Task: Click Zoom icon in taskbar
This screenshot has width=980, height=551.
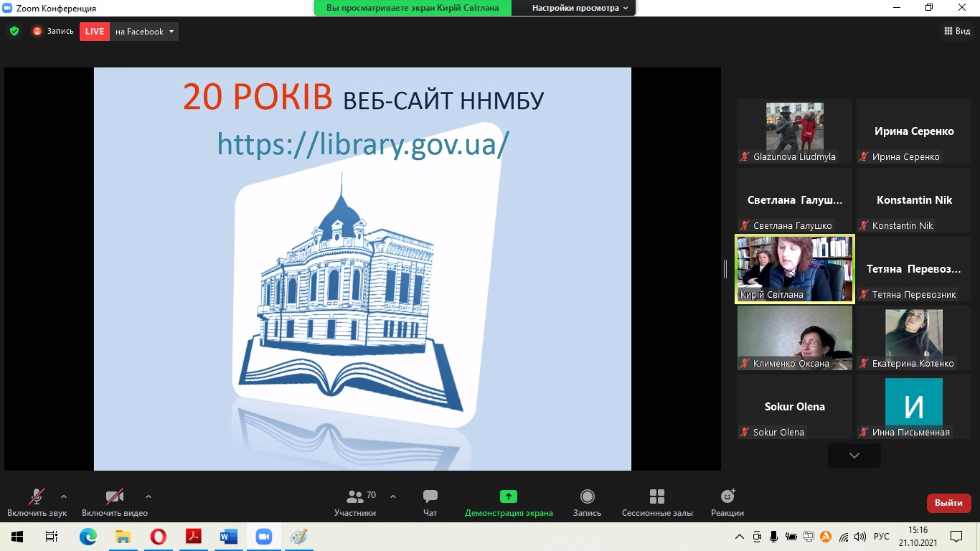Action: [263, 537]
